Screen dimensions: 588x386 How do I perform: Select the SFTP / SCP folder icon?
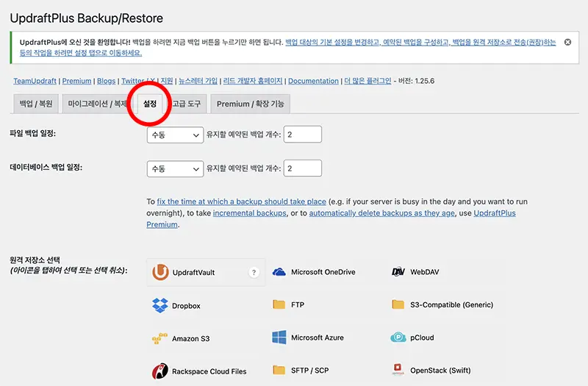pyautogui.click(x=279, y=371)
